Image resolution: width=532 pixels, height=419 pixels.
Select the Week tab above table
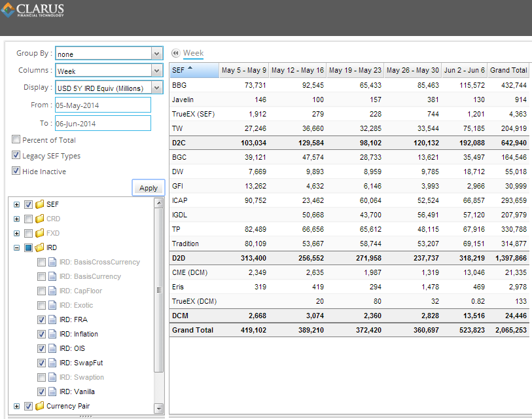point(194,53)
